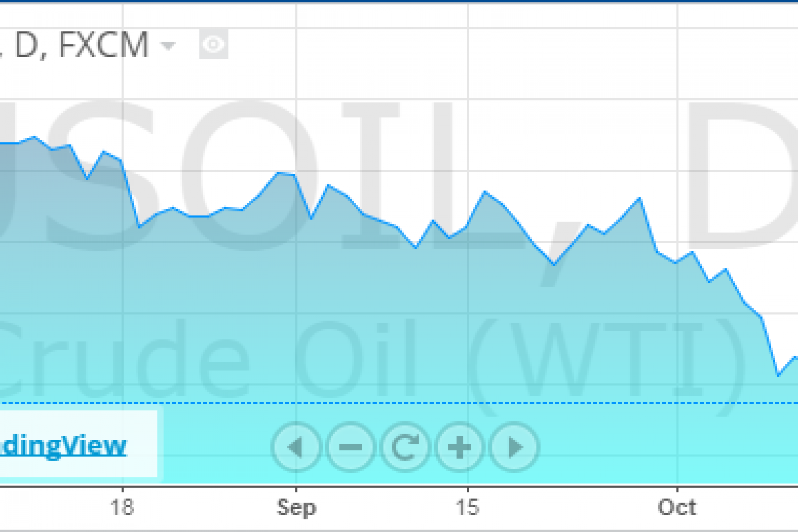This screenshot has width=798, height=532.
Task: Expand the dropdown arrow next to FXCM
Action: tap(168, 46)
